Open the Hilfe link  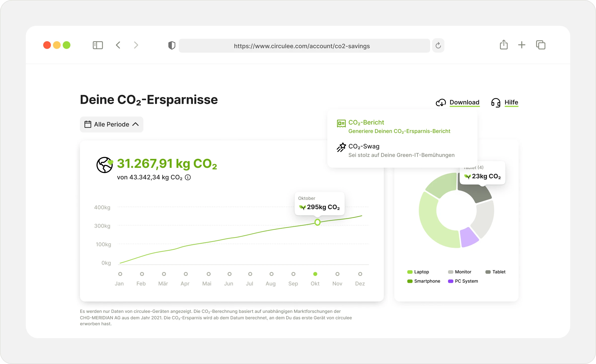point(511,102)
